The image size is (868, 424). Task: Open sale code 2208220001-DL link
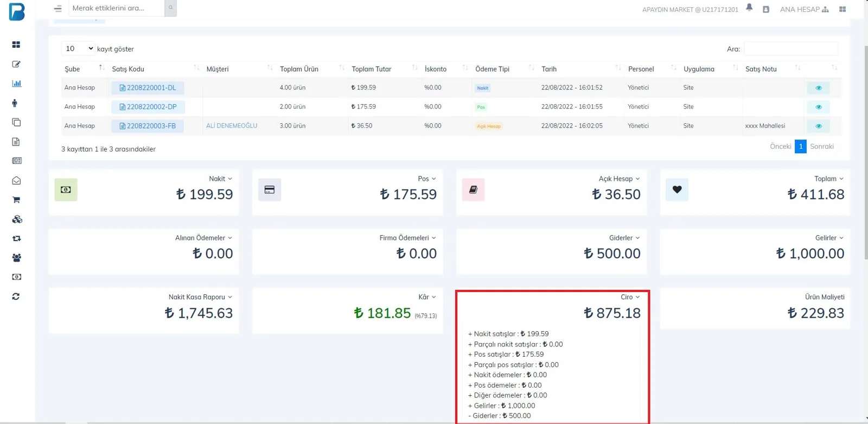[x=148, y=87]
